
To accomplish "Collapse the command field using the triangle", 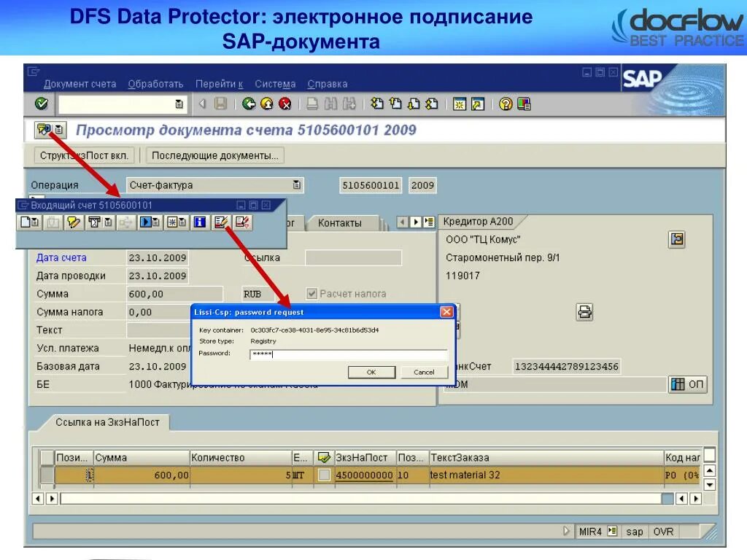I will pyautogui.click(x=202, y=104).
